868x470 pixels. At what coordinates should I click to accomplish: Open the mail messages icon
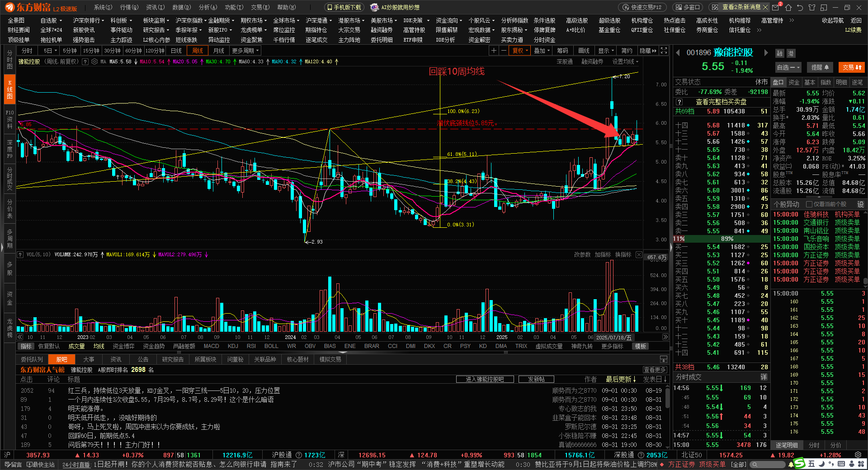(776, 7)
